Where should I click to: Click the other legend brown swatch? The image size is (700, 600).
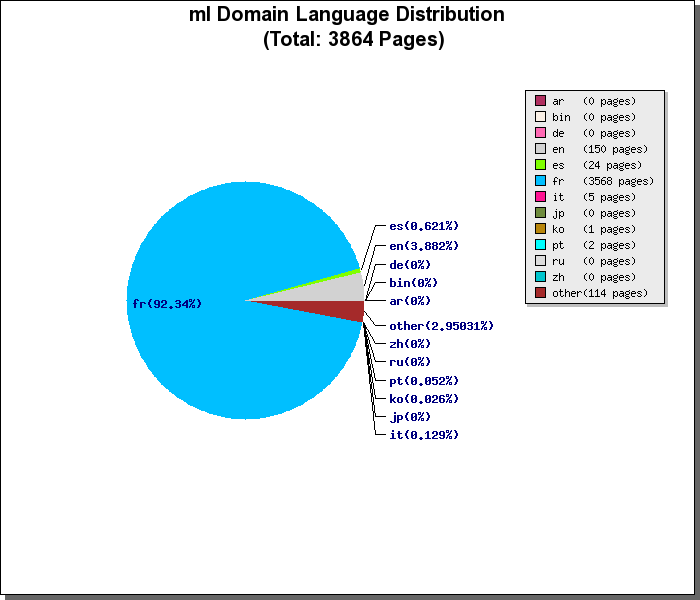pos(540,293)
